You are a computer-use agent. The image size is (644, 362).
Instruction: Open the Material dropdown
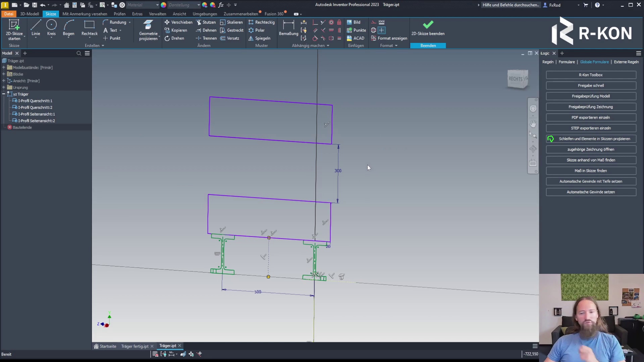[157, 5]
